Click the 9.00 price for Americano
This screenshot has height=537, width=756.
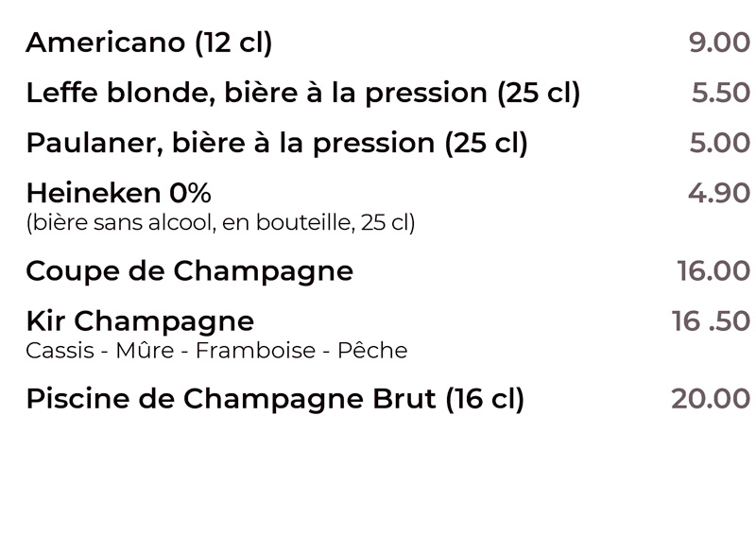[x=719, y=43]
